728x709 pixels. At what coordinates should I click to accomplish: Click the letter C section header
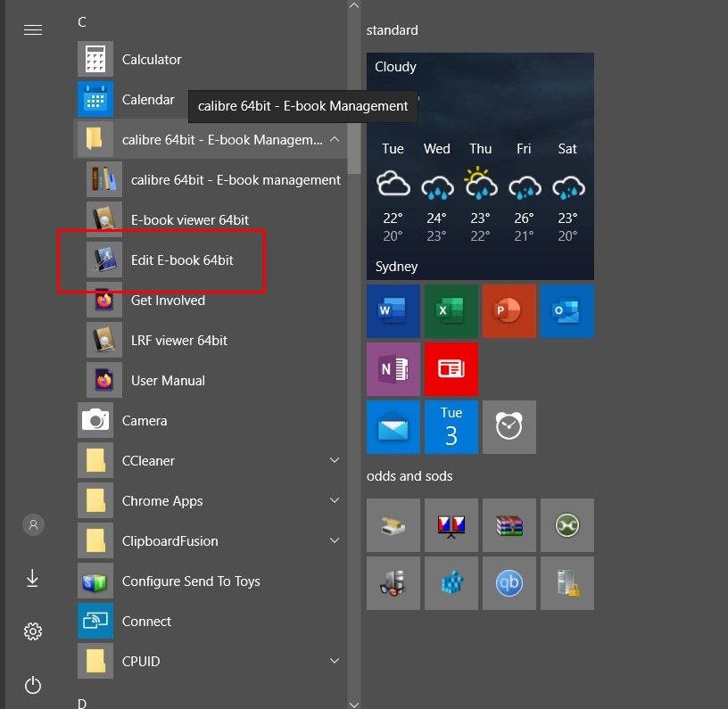82,21
